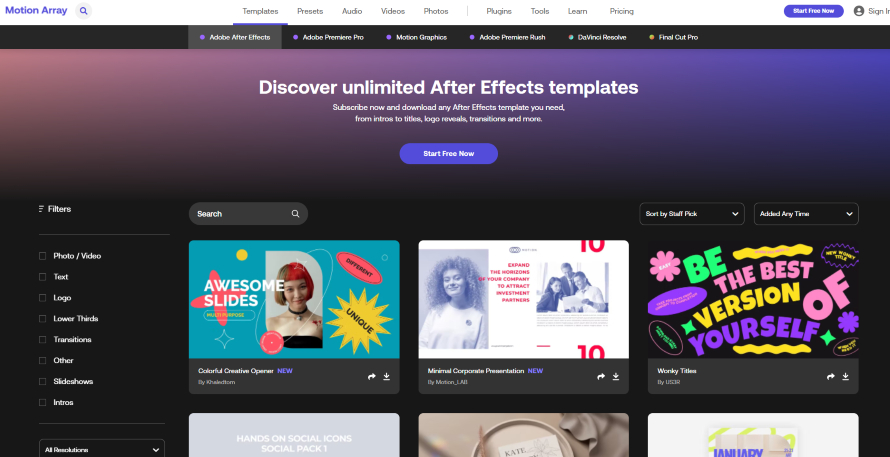The height and width of the screenshot is (457, 890).
Task: Check the Slideshows filter checkbox
Action: (43, 381)
